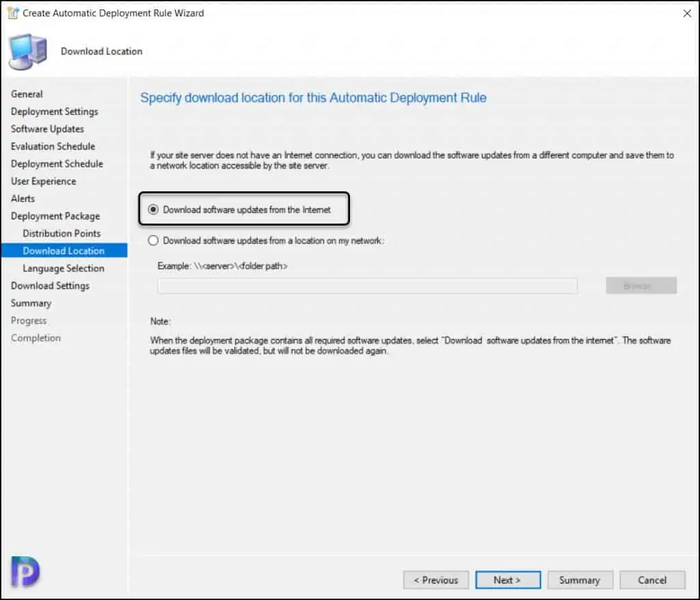Select Software Updates in the sidebar
The image size is (700, 600).
point(47,129)
